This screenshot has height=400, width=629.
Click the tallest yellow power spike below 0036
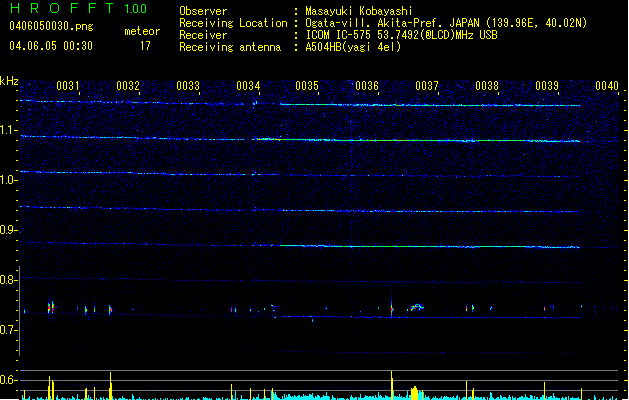coord(392,385)
